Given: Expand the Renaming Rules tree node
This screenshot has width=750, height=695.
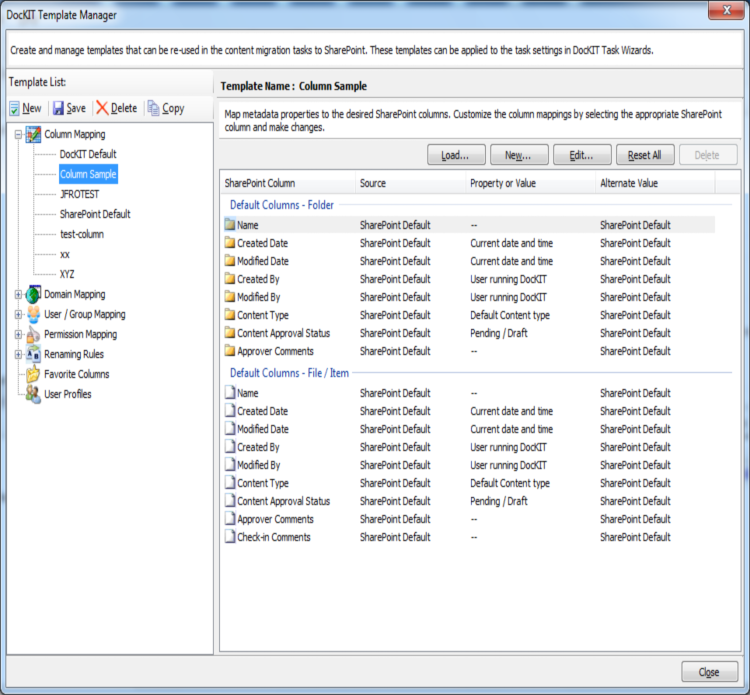Looking at the screenshot, I should point(18,354).
